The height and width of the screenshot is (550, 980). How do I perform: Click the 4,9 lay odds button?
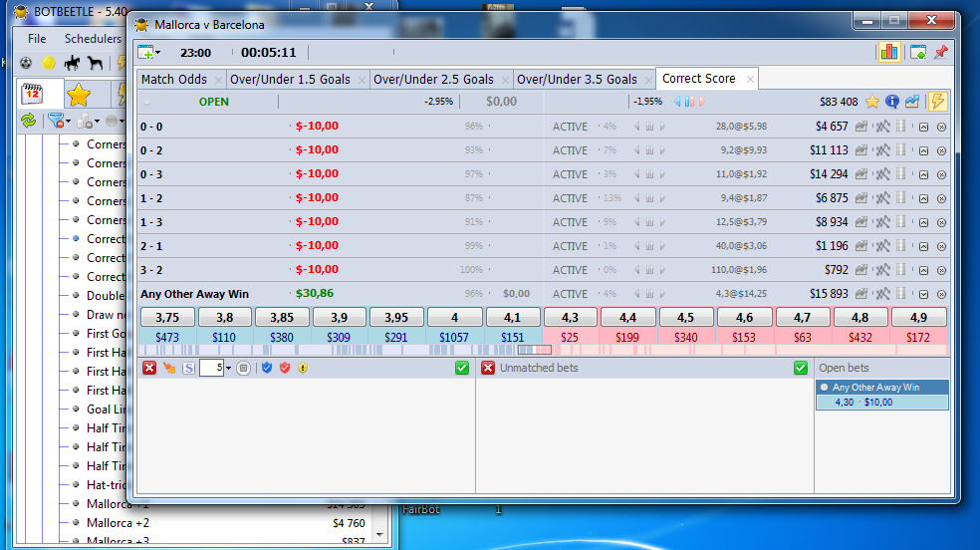(918, 318)
